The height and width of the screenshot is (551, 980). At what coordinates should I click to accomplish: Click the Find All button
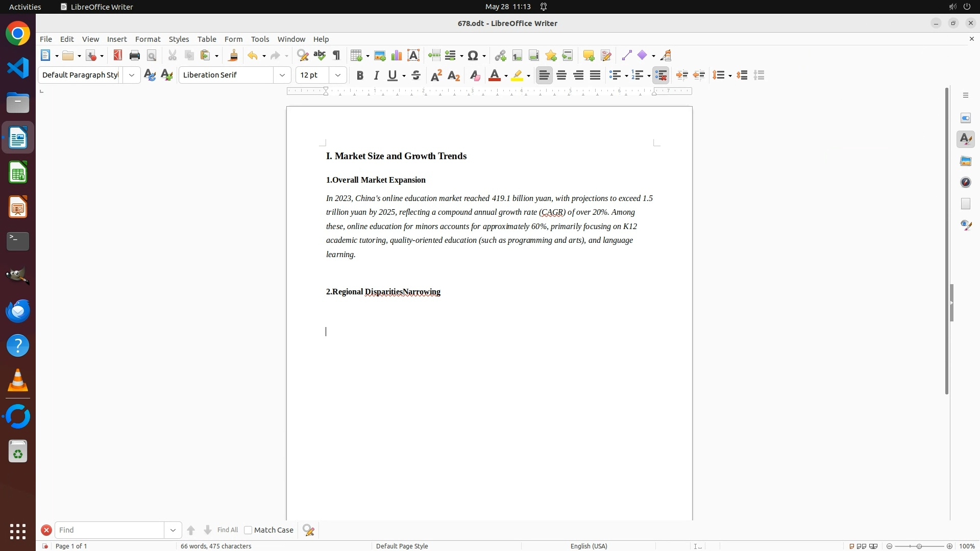point(227,530)
